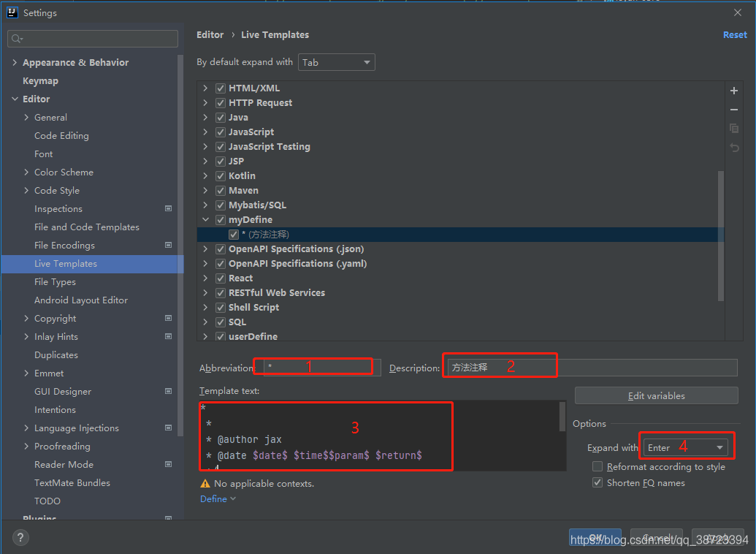Open the TODO settings page
The height and width of the screenshot is (554, 756).
(x=47, y=501)
